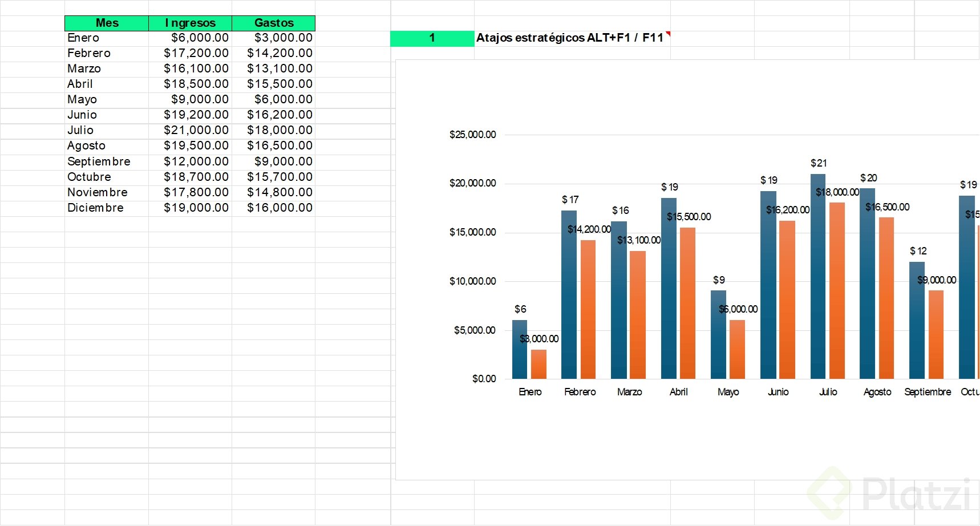Click the $20,000.00 chart axis label
This screenshot has height=526, width=980.
473,183
